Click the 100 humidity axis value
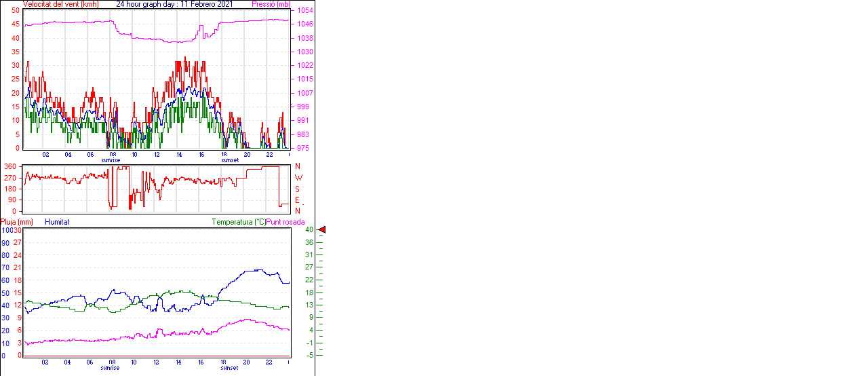Screen dimensions: 868x376 pos(6,231)
